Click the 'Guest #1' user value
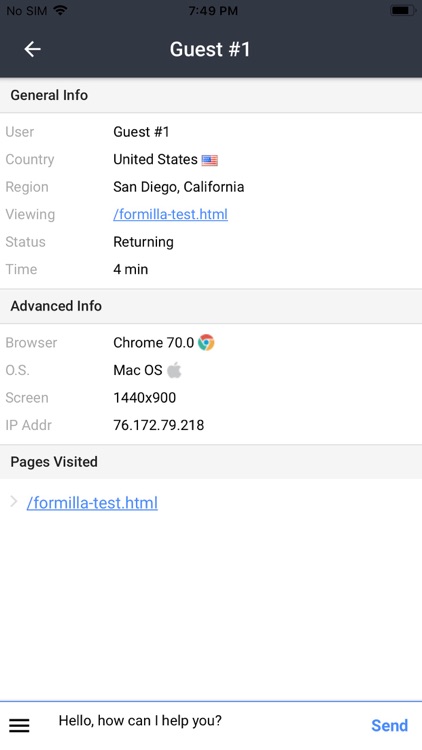Screen dimensions: 422x750 tap(141, 132)
